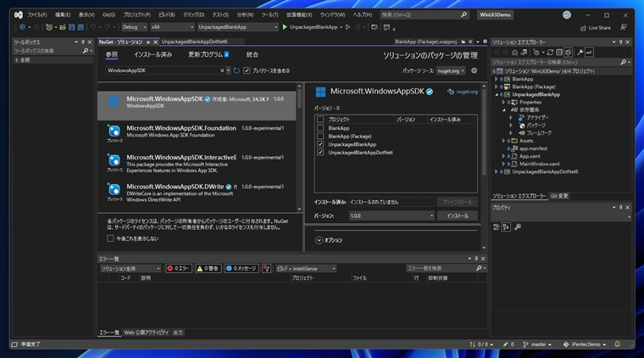Screen dimensions: 644x358
Task: Click the package list vertical scrollbar
Action: point(299,147)
